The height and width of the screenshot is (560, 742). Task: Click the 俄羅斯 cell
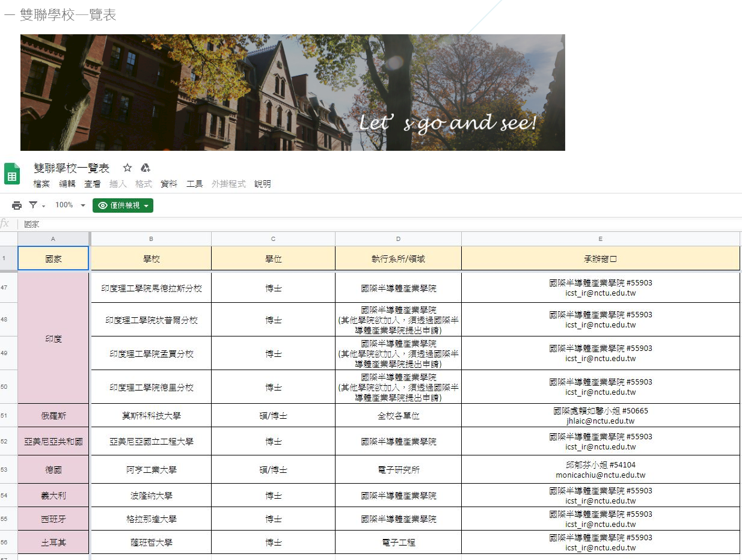tap(54, 416)
